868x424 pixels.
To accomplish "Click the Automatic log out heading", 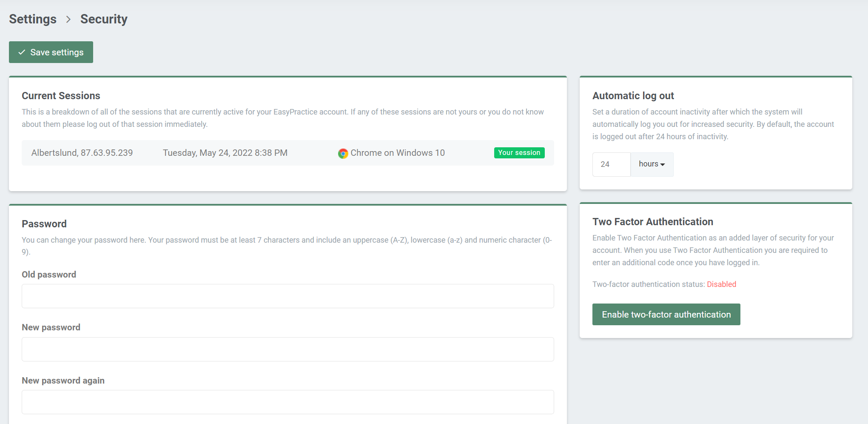I will tap(633, 96).
